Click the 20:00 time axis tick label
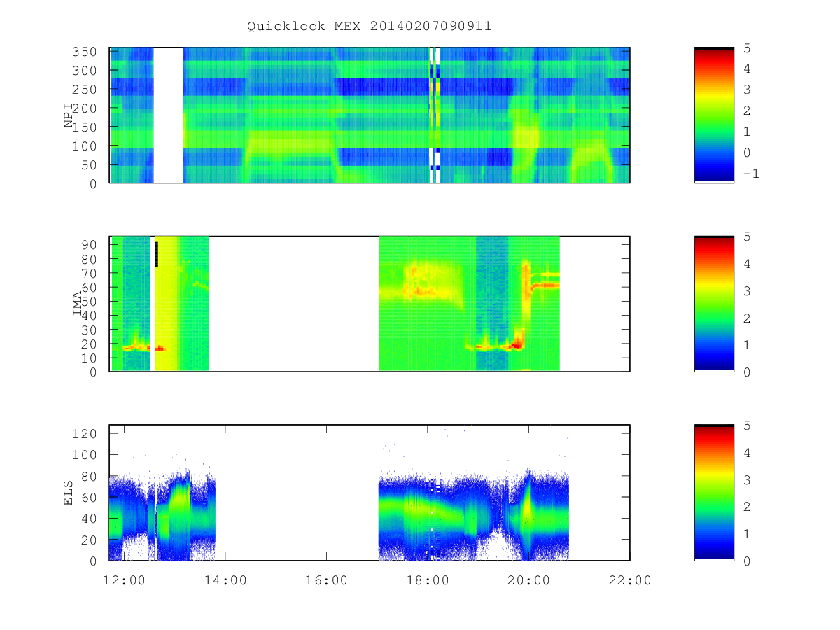The width and height of the screenshot is (840, 630). [528, 580]
